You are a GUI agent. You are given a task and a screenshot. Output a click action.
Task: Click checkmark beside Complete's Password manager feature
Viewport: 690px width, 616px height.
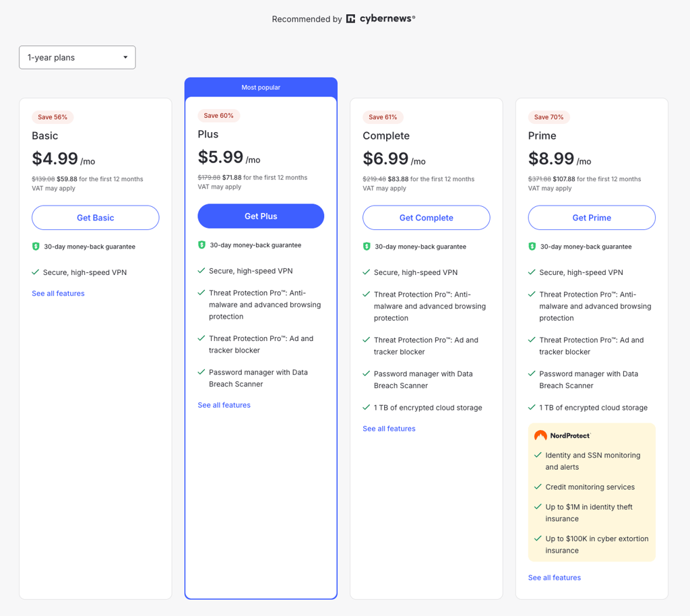pyautogui.click(x=366, y=373)
